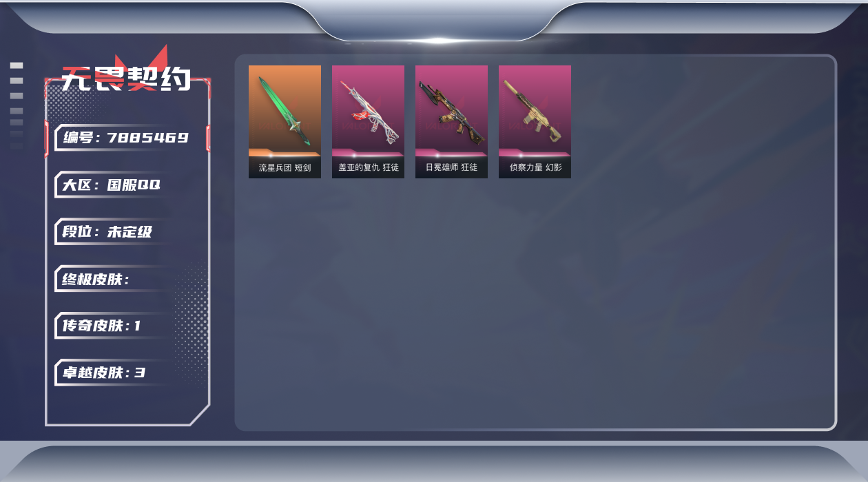Select the tan 侦察力量 Phantom image
868x482 pixels.
pos(535,111)
